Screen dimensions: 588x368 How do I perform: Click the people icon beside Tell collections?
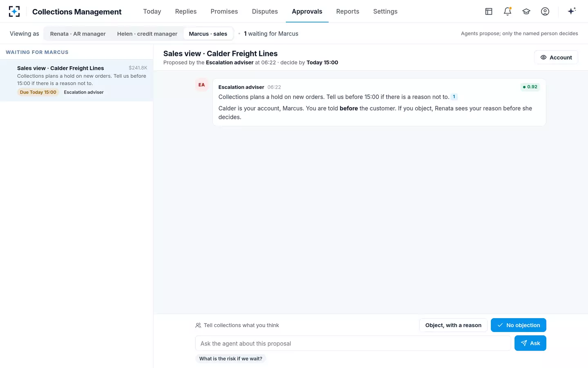click(198, 325)
